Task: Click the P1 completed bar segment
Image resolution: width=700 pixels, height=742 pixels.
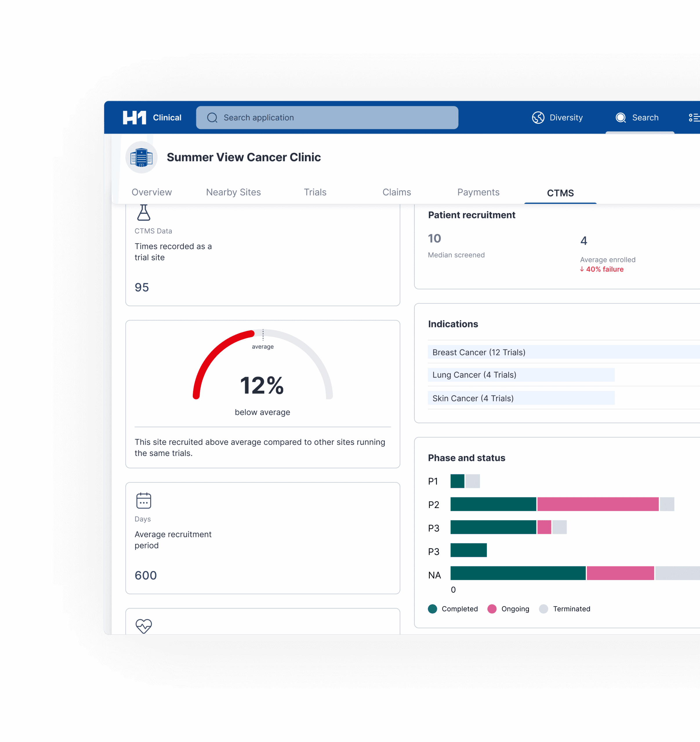Action: (x=457, y=481)
